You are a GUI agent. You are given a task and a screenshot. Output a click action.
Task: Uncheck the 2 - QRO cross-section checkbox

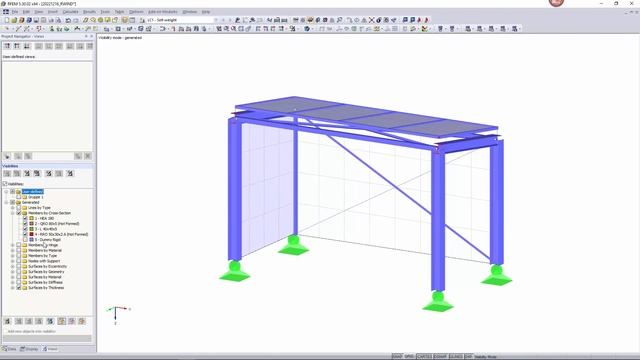25,224
